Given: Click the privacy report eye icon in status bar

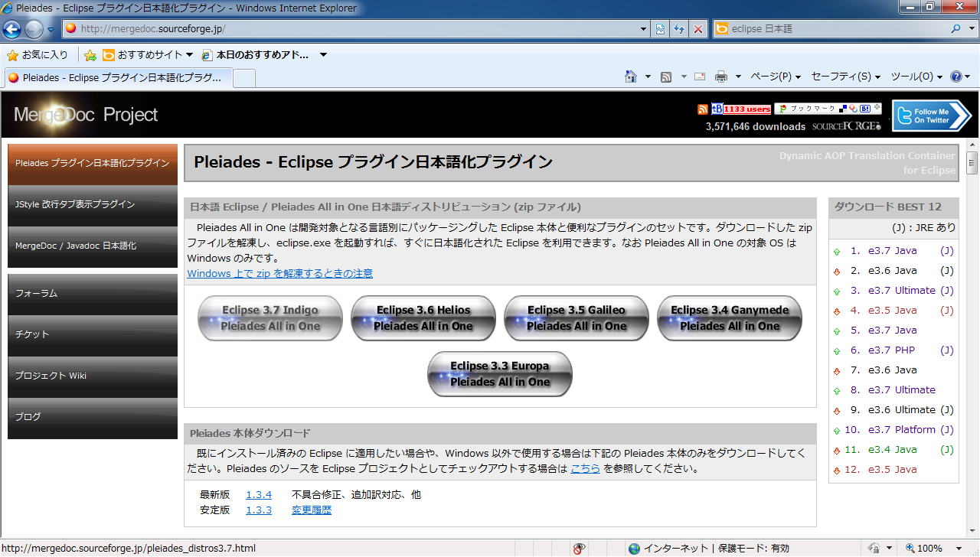Looking at the screenshot, I should (x=580, y=548).
